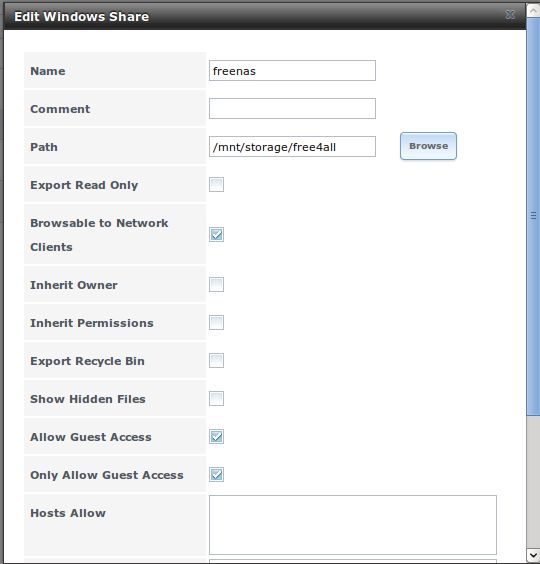The height and width of the screenshot is (564, 540).
Task: Close the Edit Windows Share dialog
Action: coord(510,14)
